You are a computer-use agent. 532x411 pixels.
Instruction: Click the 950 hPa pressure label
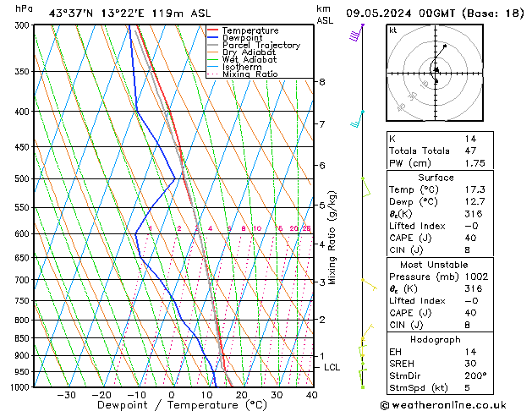tap(24, 371)
